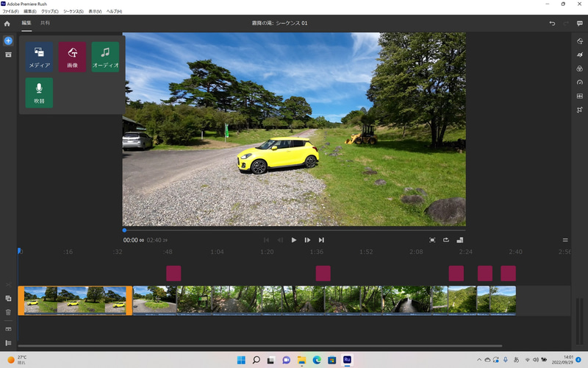The image size is (588, 368).
Task: Select the title clip near 1:36
Action: pos(323,273)
